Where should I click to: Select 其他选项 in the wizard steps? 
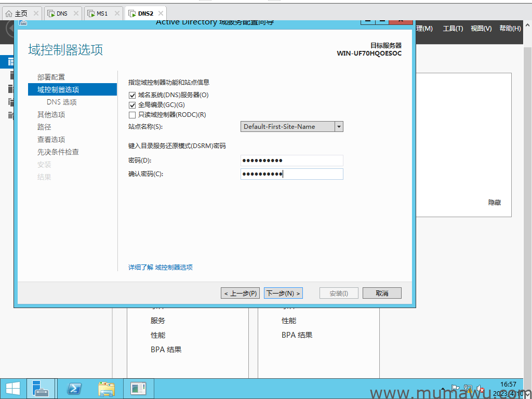(51, 114)
